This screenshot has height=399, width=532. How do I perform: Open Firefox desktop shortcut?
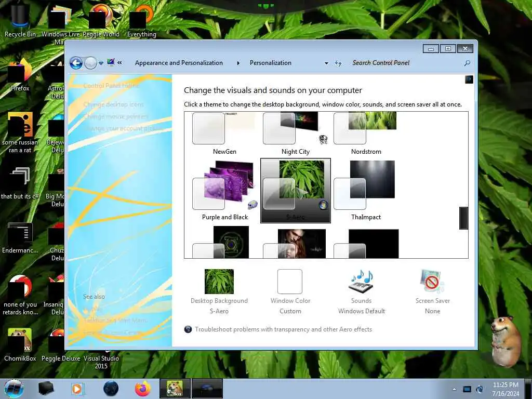click(x=20, y=75)
